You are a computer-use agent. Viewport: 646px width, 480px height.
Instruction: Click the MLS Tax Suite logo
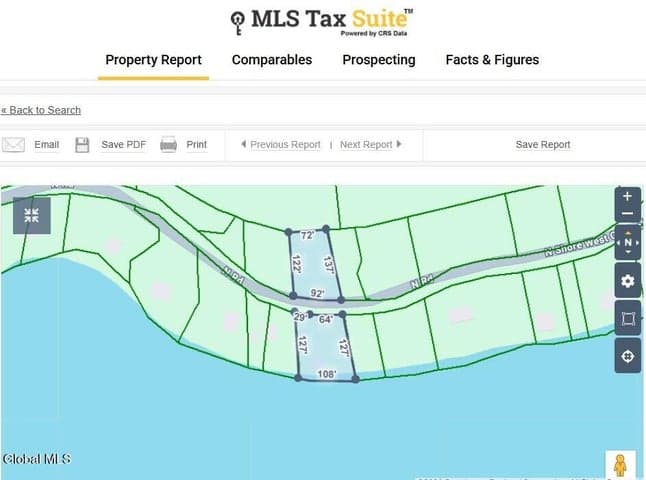tap(322, 22)
